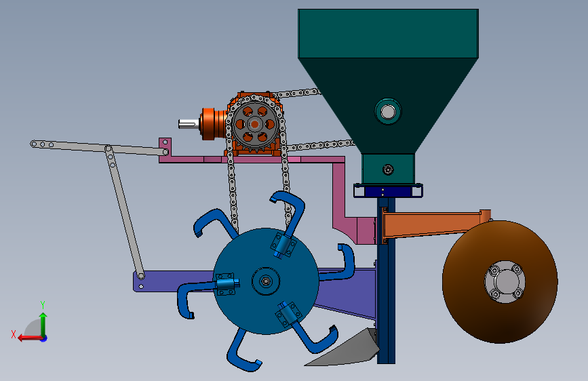Screen dimensions: 588x381
Task: Select the white gearbox input shaft
Action: (189, 124)
